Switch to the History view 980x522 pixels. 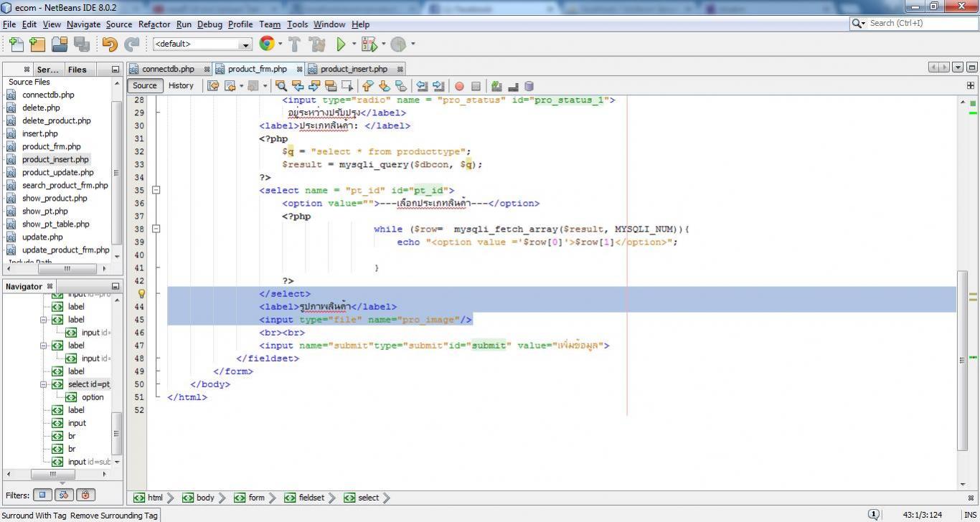(181, 85)
